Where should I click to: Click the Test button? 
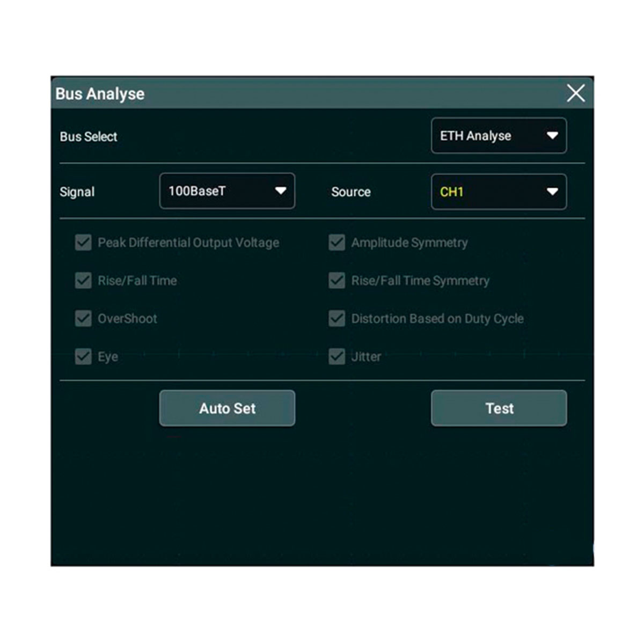(499, 408)
